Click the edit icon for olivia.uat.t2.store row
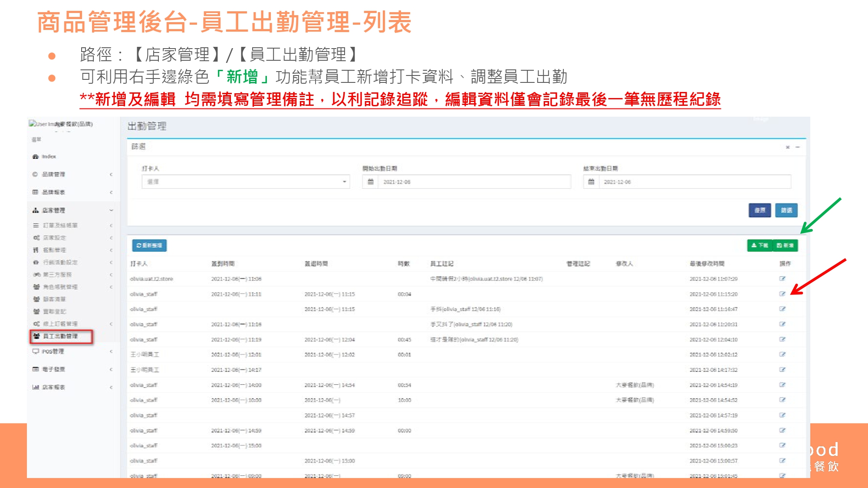Image resolution: width=868 pixels, height=488 pixels. click(782, 278)
